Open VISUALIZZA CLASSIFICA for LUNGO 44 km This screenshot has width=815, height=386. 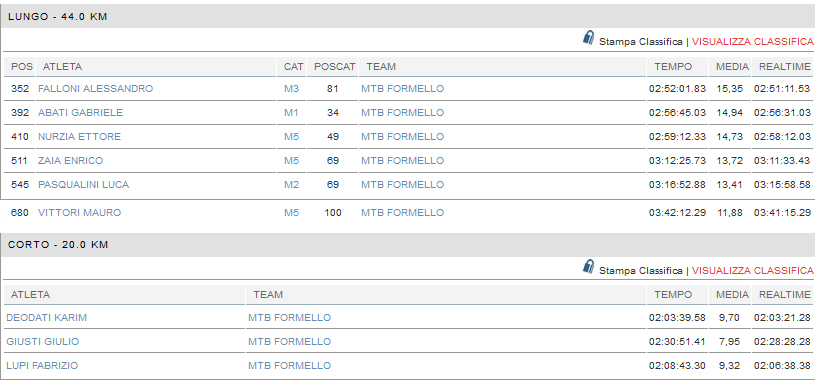coord(753,42)
